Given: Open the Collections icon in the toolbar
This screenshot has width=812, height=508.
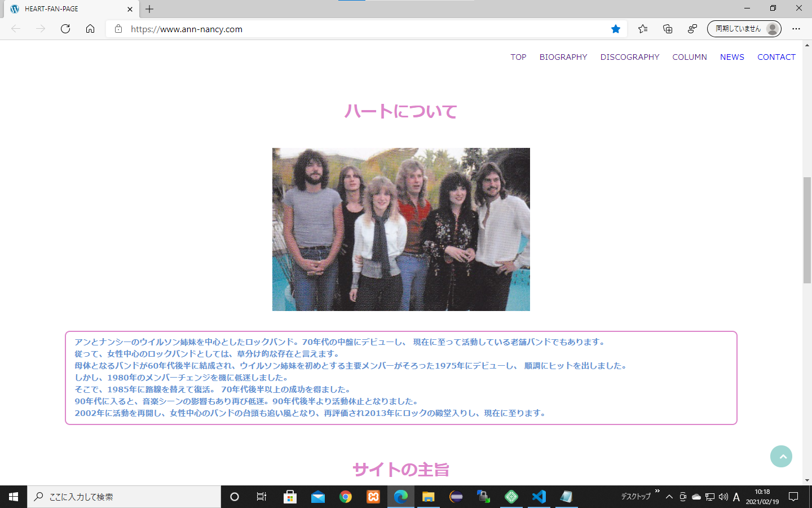Looking at the screenshot, I should (x=668, y=29).
